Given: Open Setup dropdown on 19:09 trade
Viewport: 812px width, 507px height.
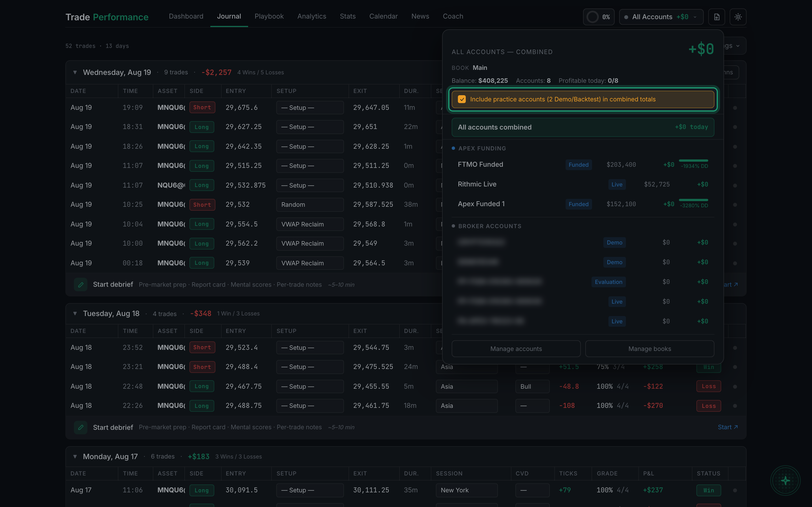Looking at the screenshot, I should 310,108.
